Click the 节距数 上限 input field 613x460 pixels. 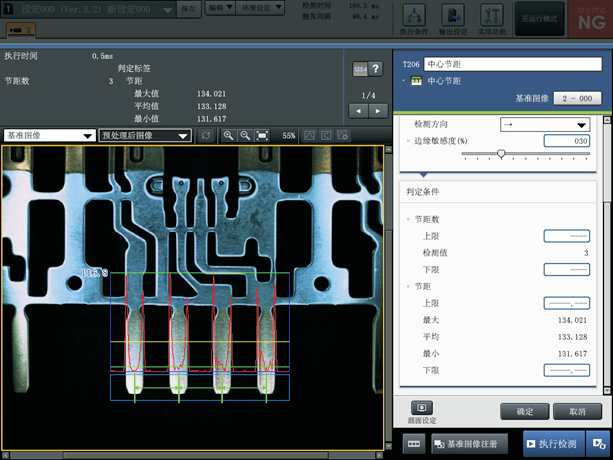566,236
